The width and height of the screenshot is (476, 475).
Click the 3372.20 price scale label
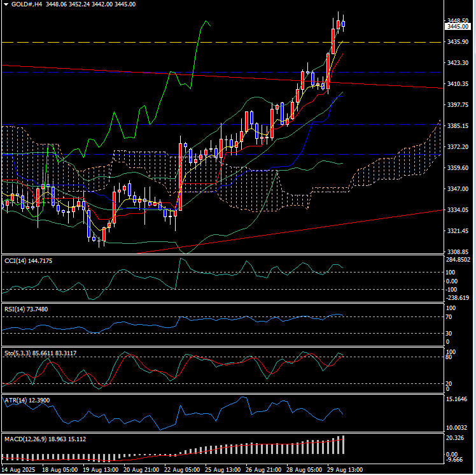pos(458,147)
